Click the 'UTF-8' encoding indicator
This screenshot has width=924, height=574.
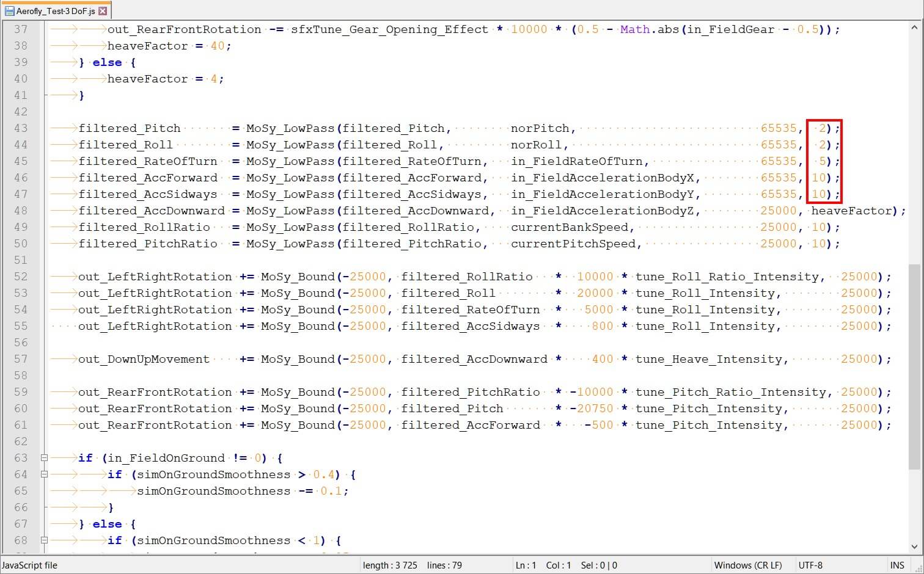point(810,565)
